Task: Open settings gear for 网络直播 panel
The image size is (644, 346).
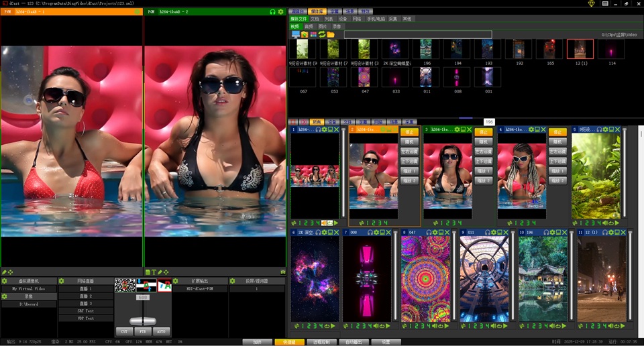Action: point(62,281)
